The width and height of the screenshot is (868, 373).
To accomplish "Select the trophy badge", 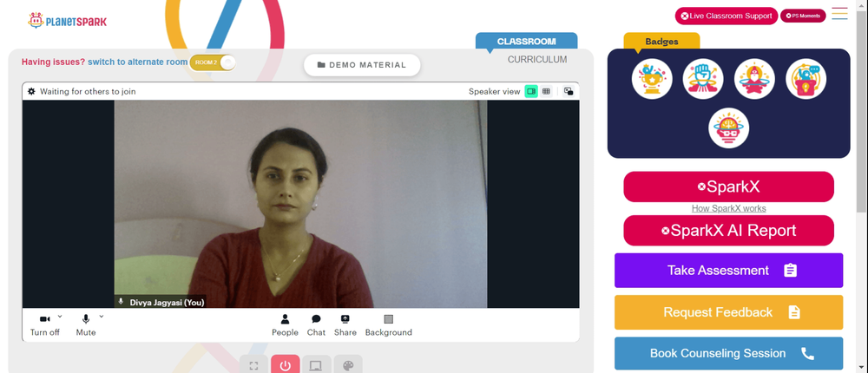I will (652, 79).
